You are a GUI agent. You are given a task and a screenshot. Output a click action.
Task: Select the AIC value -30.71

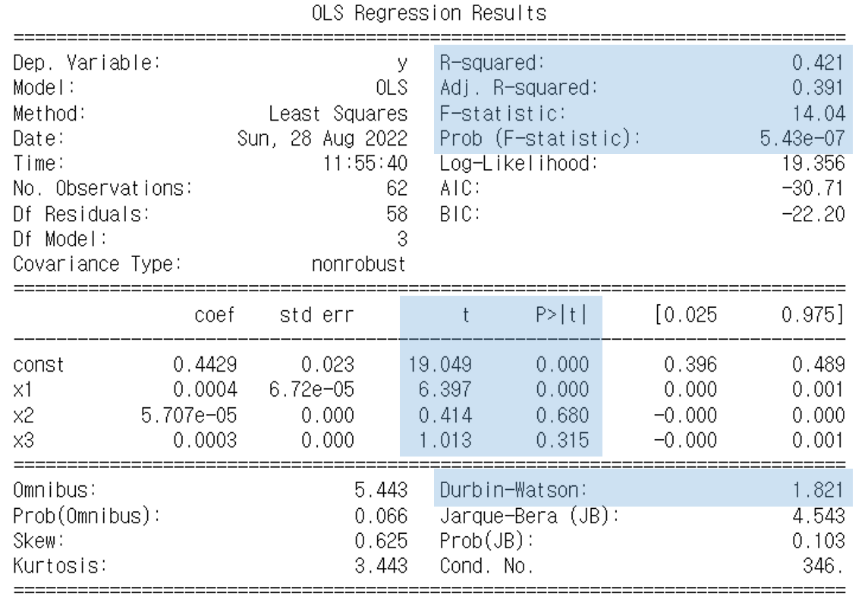813,188
